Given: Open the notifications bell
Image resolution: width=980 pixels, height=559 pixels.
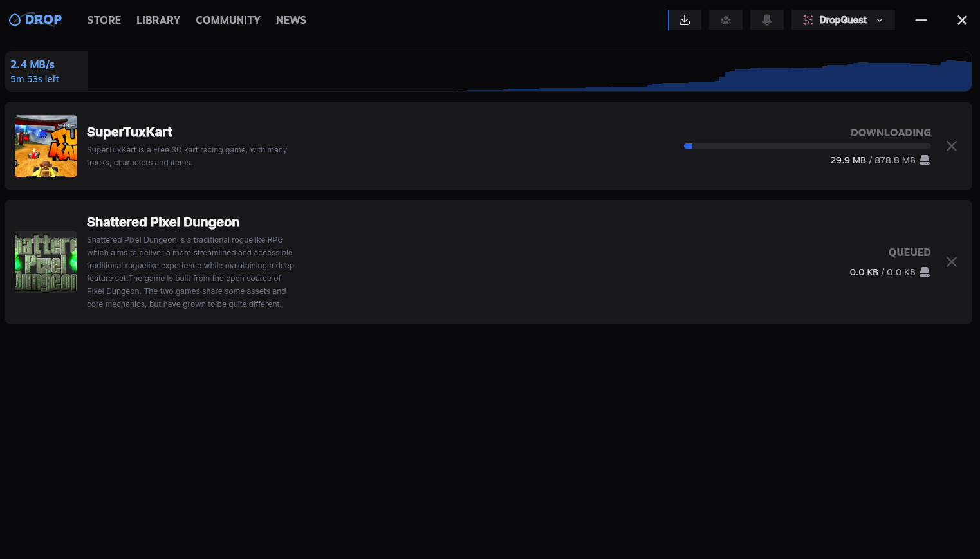Looking at the screenshot, I should 766,20.
